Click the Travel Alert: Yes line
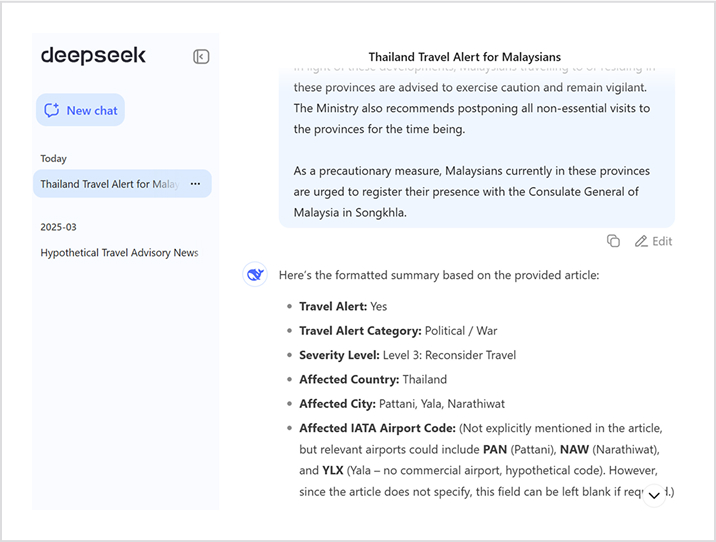This screenshot has width=716, height=542. (x=343, y=306)
